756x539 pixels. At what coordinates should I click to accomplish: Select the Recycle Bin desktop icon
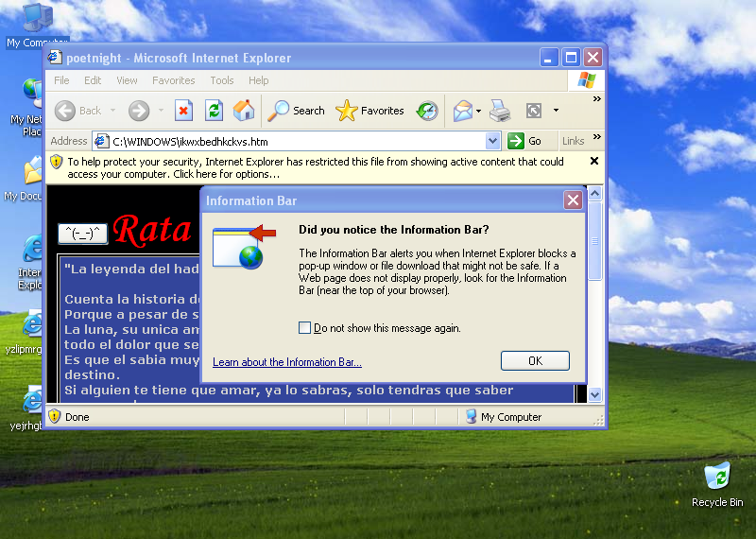tap(717, 485)
